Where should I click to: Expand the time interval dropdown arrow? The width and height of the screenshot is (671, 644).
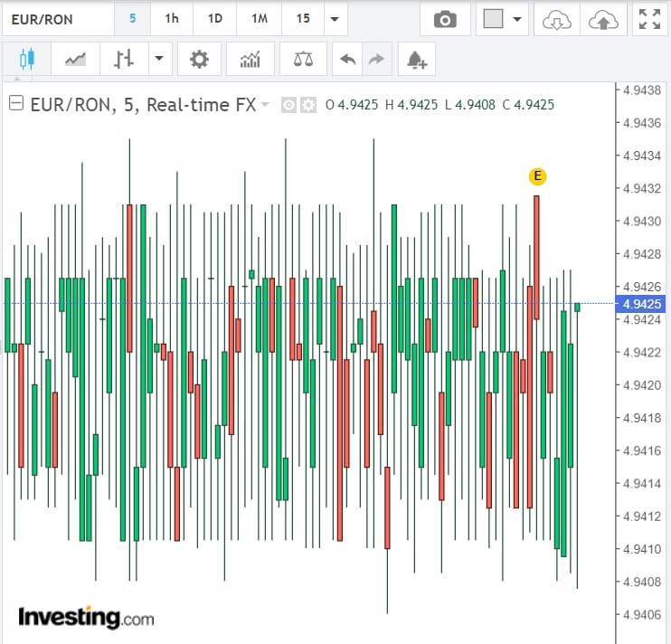335,19
